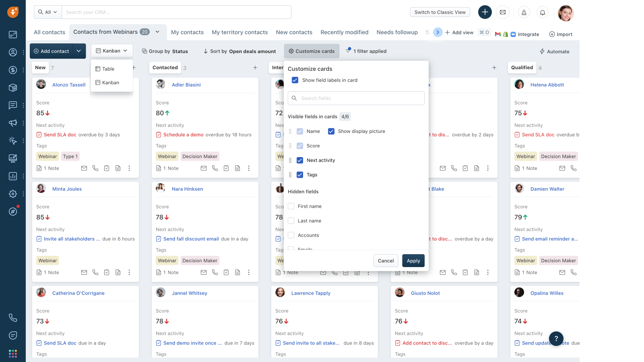644x362 pixels.
Task: Select the Recently modified tab
Action: click(344, 32)
